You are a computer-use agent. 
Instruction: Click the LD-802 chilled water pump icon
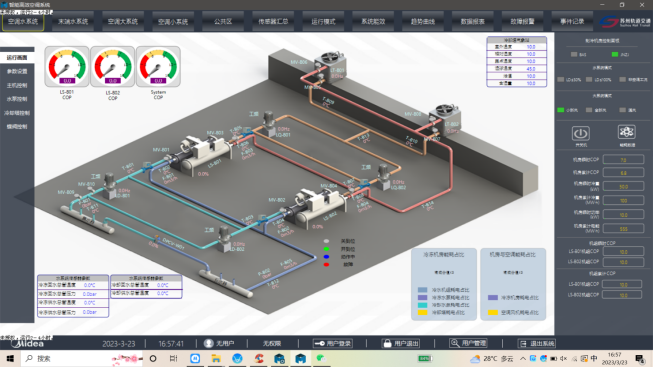pos(224,239)
